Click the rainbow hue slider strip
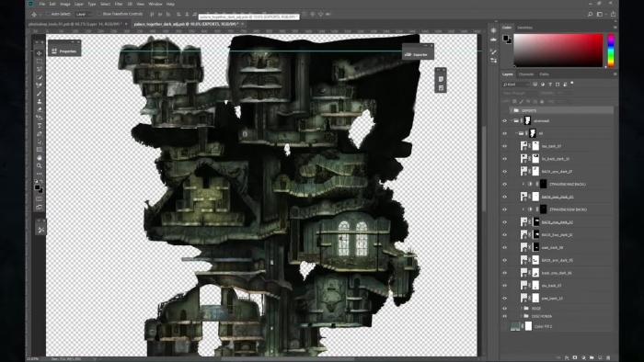The width and height of the screenshot is (644, 362). [611, 50]
